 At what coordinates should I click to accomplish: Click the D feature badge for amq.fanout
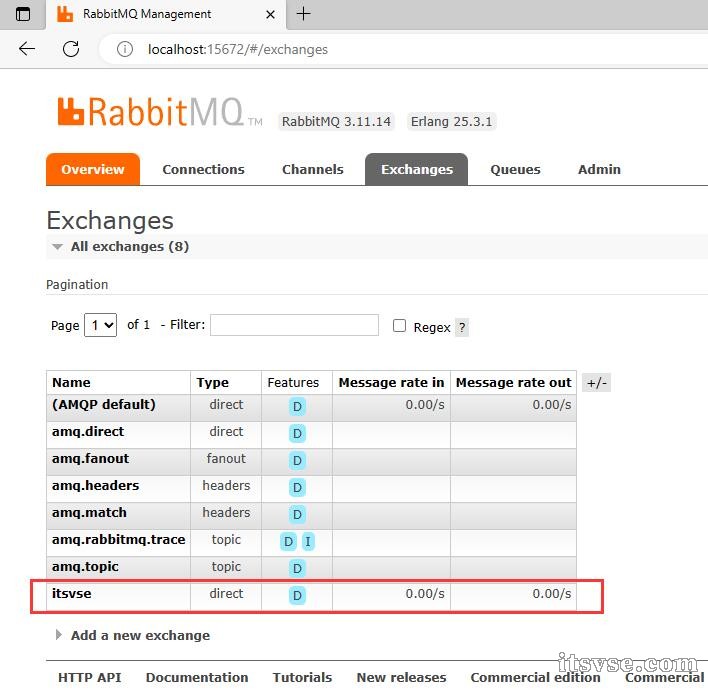pyautogui.click(x=297, y=461)
